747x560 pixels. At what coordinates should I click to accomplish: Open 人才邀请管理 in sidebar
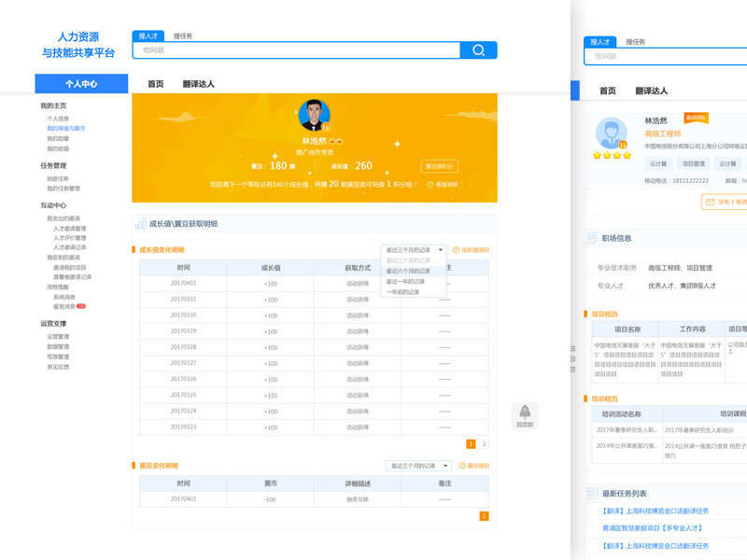(x=69, y=229)
